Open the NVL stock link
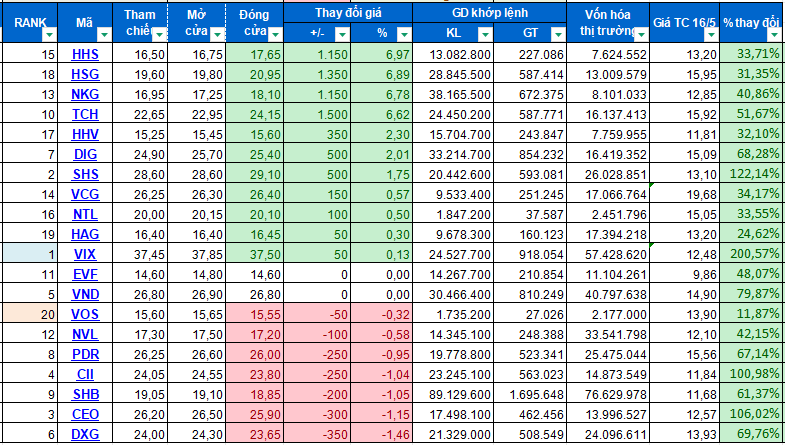Viewport: 785px width, 445px height. pyautogui.click(x=85, y=334)
